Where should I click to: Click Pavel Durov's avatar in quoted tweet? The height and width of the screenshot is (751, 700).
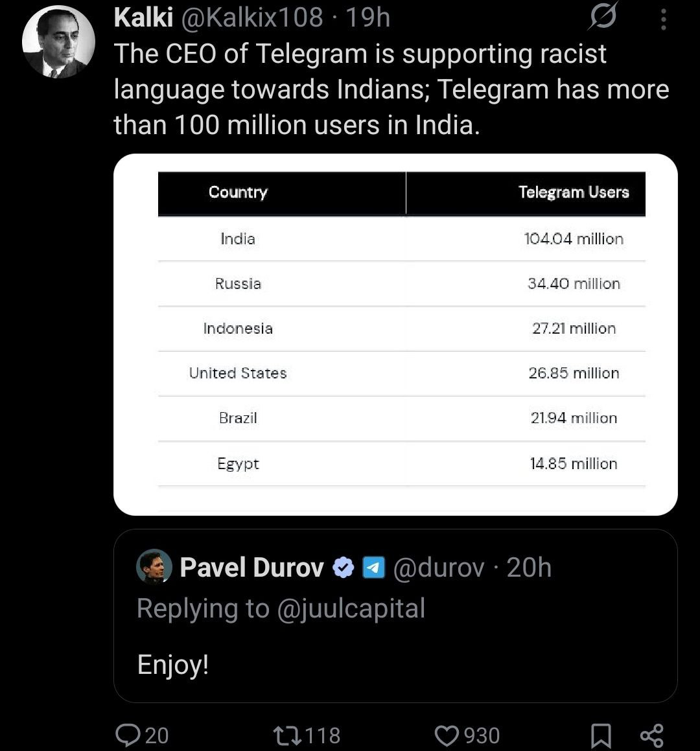(154, 566)
